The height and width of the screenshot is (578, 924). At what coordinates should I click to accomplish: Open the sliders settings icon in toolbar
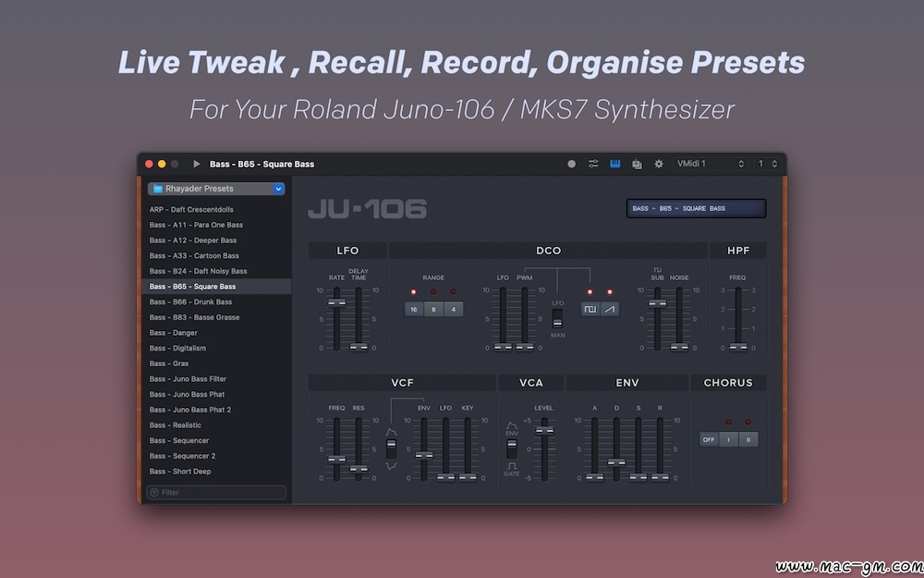tap(593, 164)
